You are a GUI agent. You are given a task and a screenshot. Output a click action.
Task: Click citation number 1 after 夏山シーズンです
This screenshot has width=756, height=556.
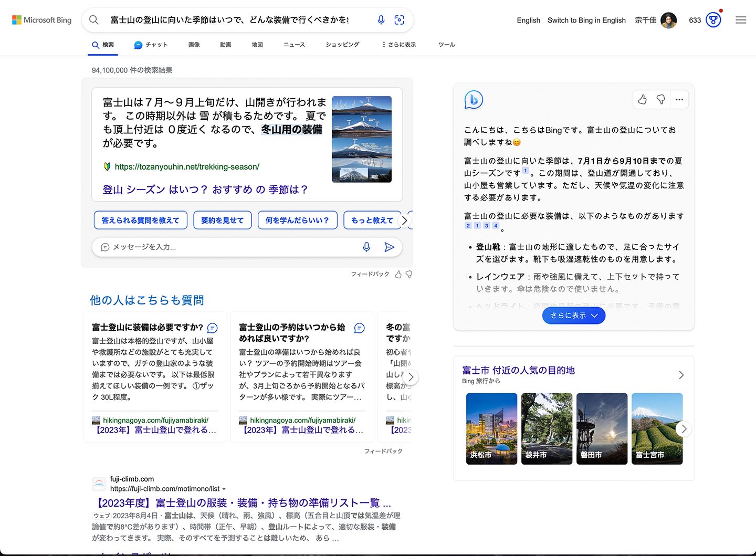click(525, 171)
